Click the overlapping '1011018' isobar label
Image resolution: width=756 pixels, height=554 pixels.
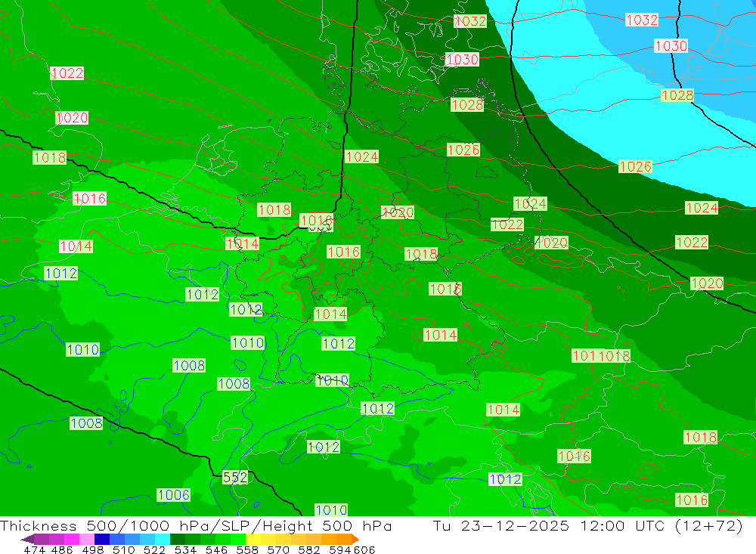point(601,356)
